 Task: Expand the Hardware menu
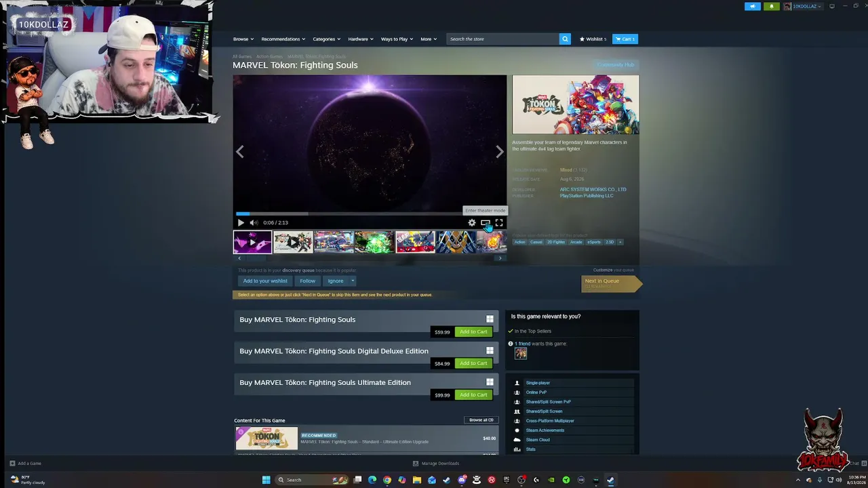click(x=361, y=39)
